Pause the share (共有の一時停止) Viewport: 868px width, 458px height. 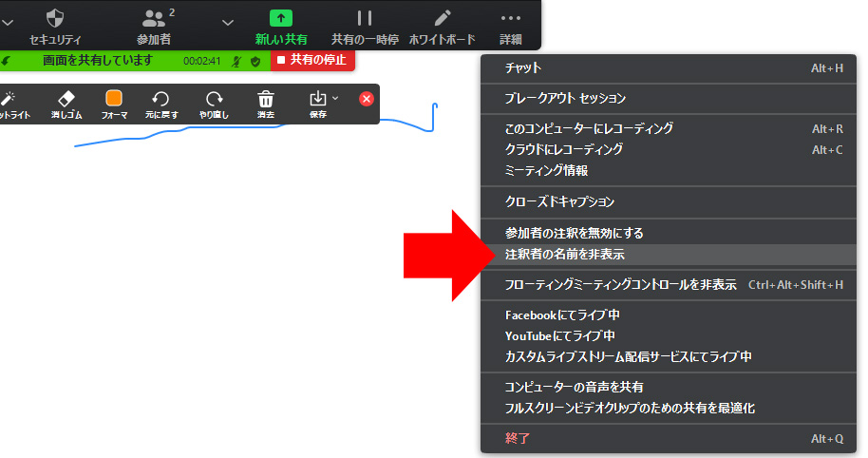(364, 18)
